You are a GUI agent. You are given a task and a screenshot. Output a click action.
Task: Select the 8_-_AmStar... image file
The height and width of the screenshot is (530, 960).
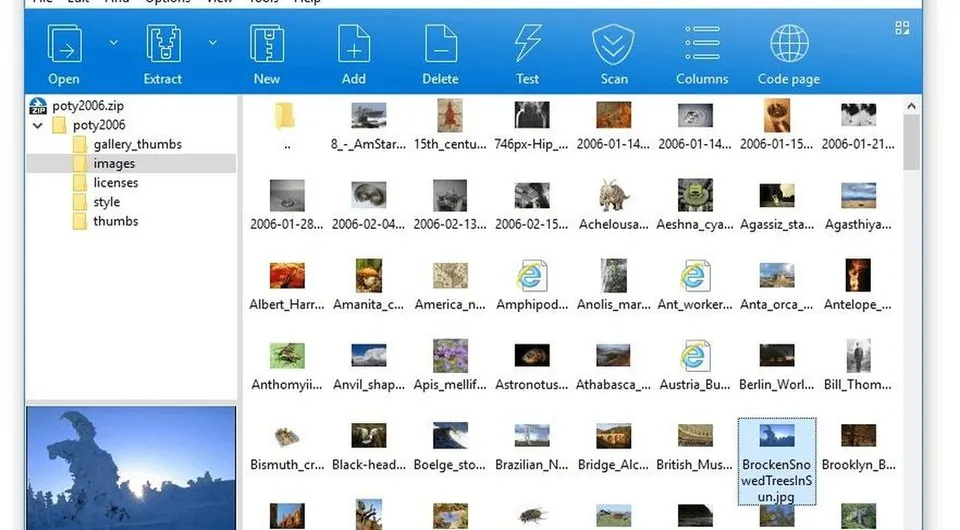pos(369,125)
